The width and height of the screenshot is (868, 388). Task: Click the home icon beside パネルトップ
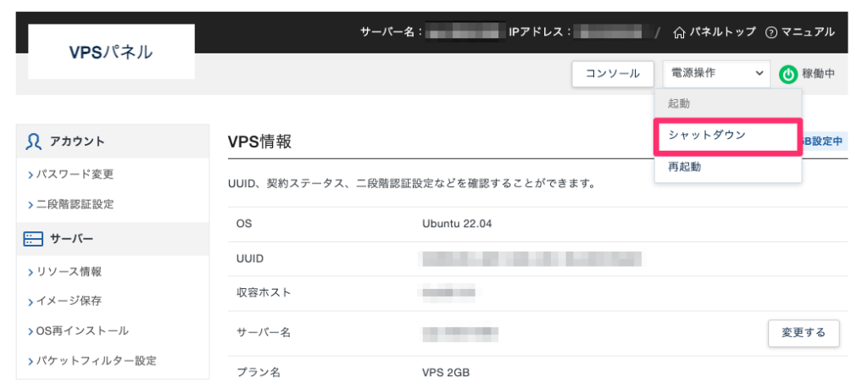pos(679,32)
